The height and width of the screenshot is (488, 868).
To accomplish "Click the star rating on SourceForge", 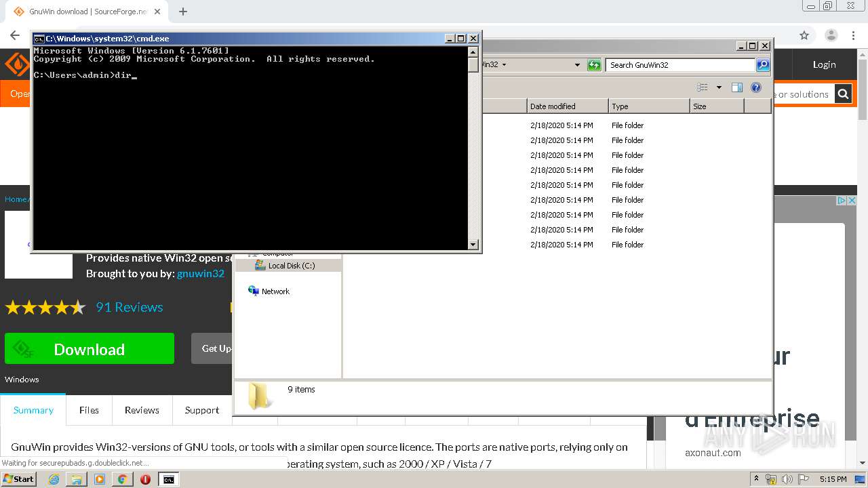I will click(45, 308).
